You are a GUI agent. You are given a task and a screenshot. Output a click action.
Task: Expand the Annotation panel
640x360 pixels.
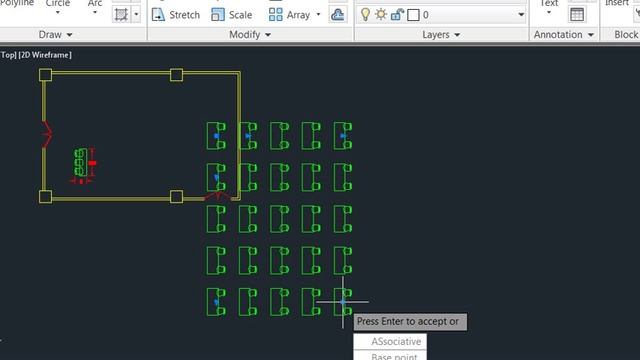[563, 35]
